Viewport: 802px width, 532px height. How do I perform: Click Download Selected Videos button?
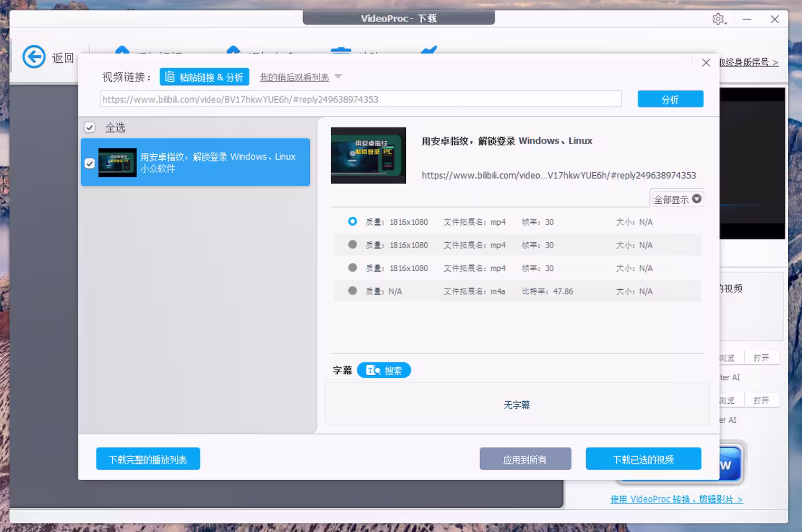coord(643,459)
